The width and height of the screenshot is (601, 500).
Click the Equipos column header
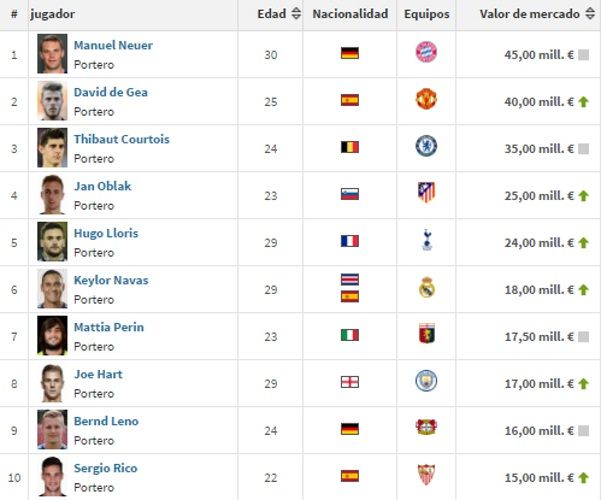click(x=427, y=15)
